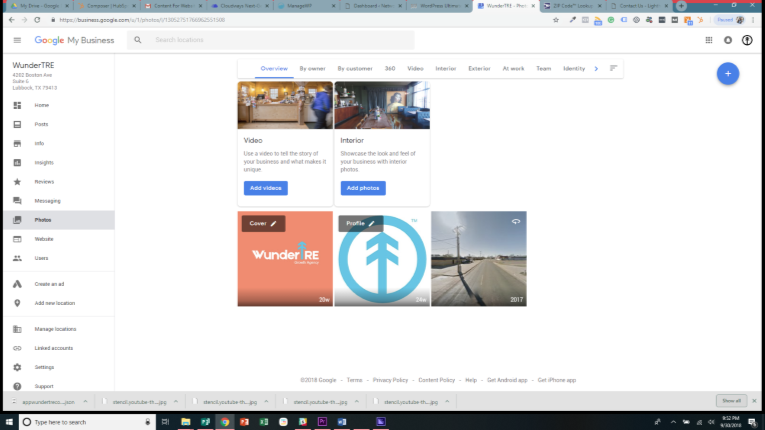The image size is (765, 430).
Task: Open the photo sort filter icon
Action: [613, 68]
